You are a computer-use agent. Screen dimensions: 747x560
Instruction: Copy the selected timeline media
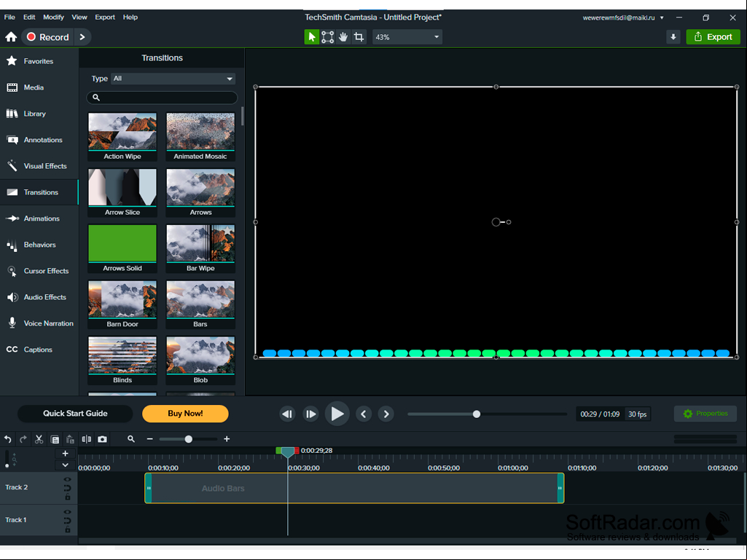pos(55,439)
